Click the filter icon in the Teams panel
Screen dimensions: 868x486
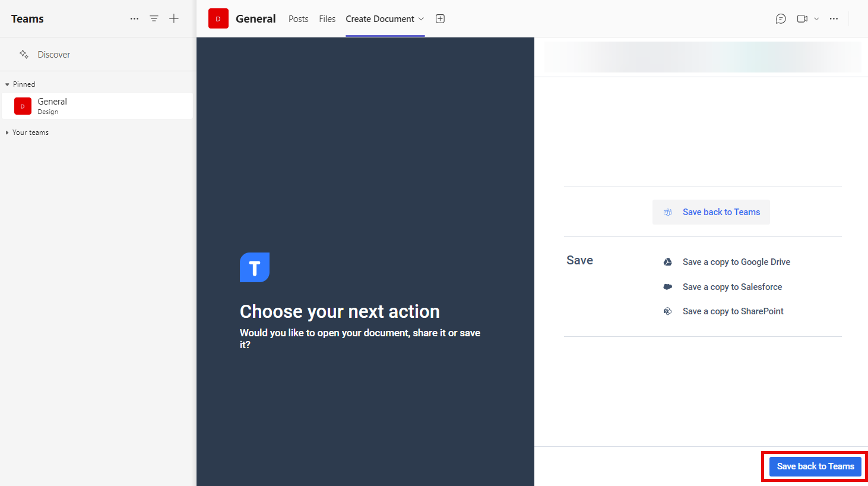click(154, 18)
